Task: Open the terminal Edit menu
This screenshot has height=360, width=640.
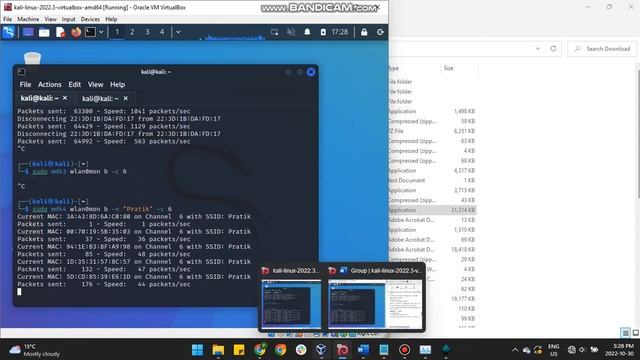Action: pyautogui.click(x=75, y=84)
